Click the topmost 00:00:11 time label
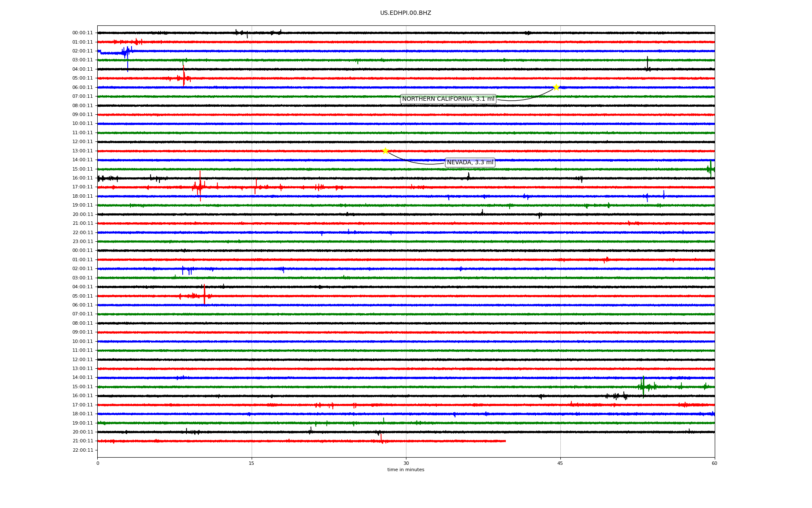 82,33
